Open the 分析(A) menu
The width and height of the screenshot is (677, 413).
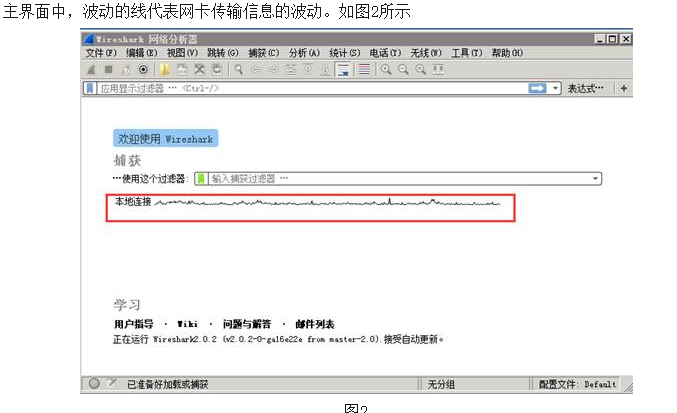point(304,53)
